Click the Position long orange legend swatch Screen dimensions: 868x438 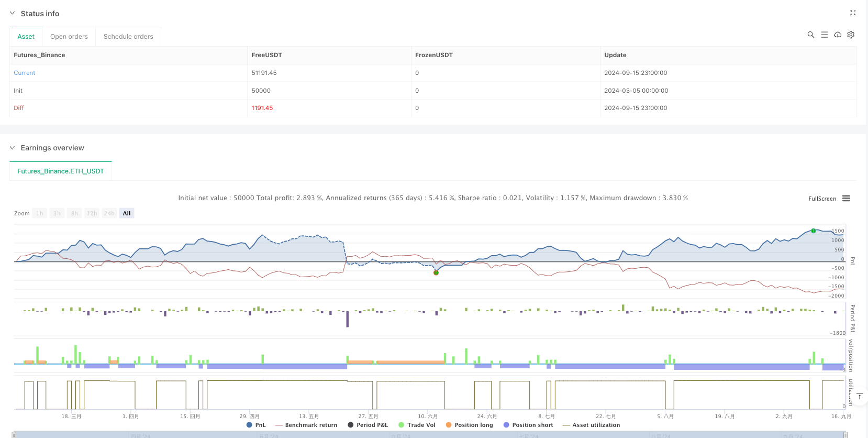pos(449,425)
